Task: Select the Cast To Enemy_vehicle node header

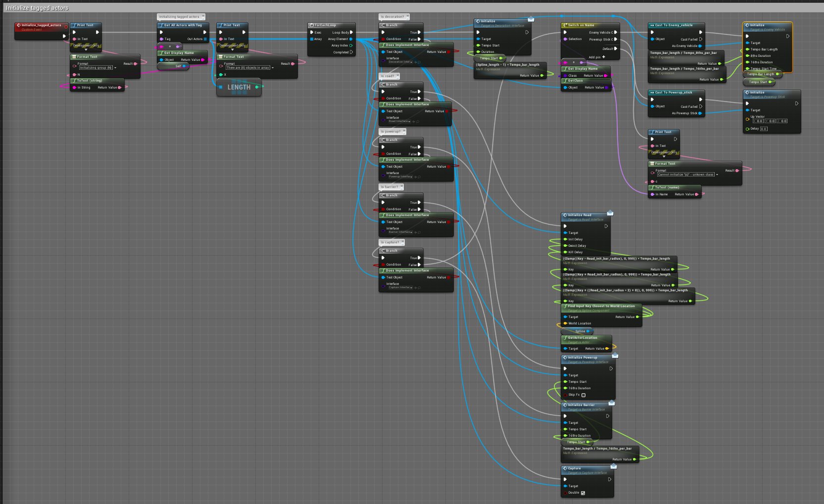Action: pyautogui.click(x=676, y=25)
